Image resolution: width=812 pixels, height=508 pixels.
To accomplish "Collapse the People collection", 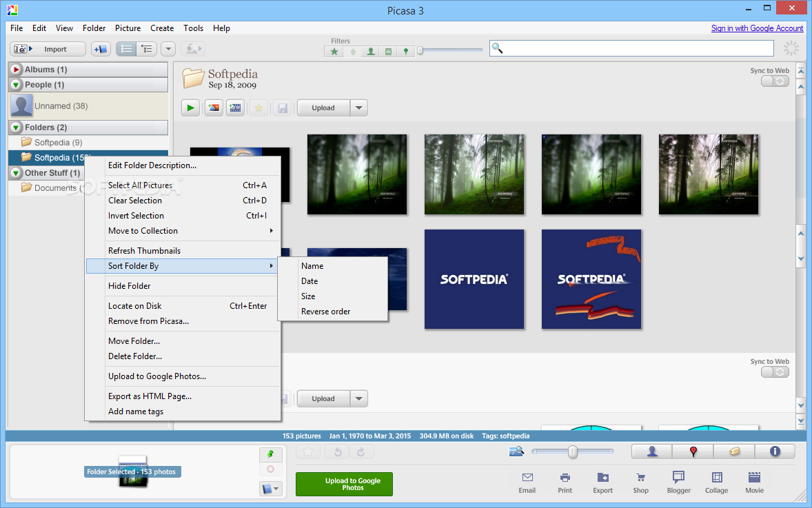I will (x=16, y=85).
